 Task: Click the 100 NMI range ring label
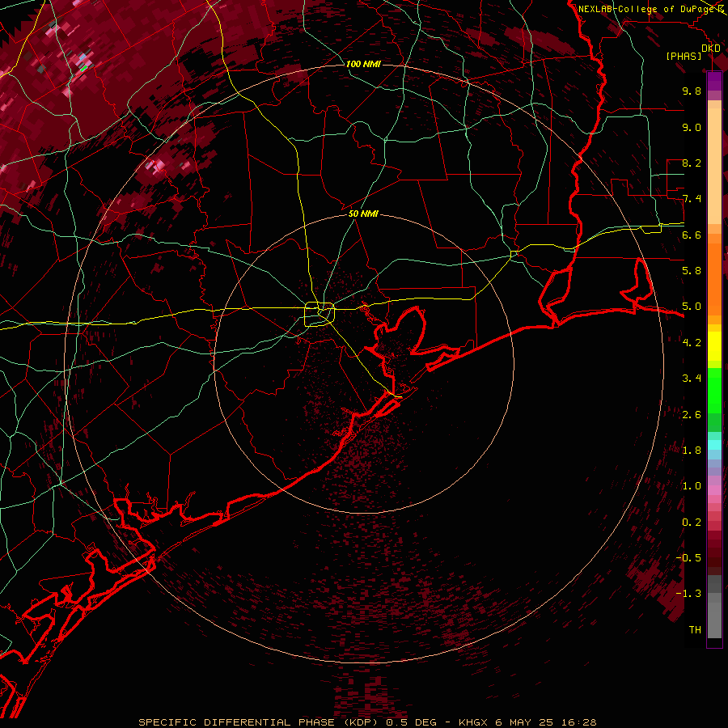coord(363,64)
